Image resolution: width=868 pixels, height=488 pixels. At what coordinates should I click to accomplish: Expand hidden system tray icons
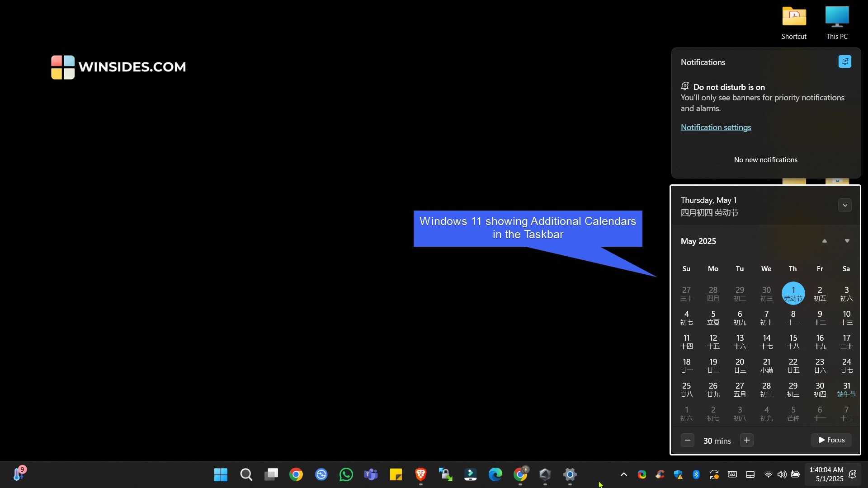coord(623,474)
